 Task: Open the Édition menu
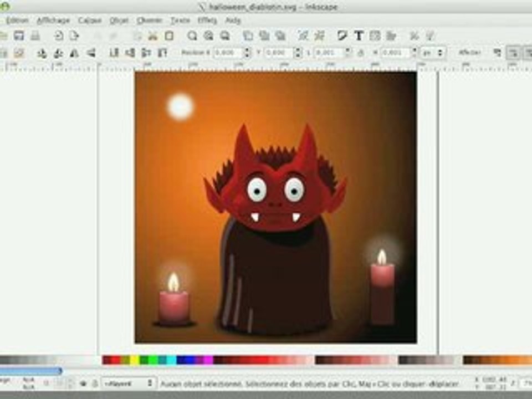[17, 21]
